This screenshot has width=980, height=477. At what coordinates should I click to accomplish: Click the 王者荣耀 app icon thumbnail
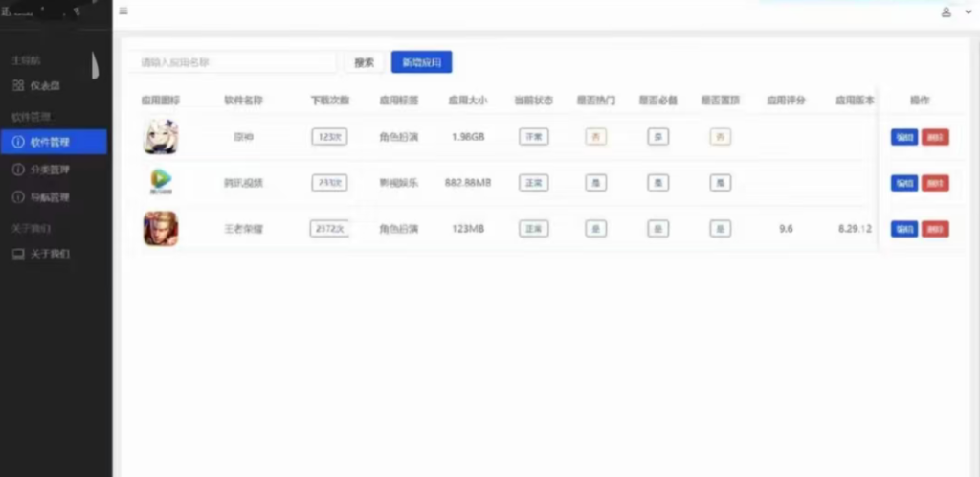coord(161,229)
